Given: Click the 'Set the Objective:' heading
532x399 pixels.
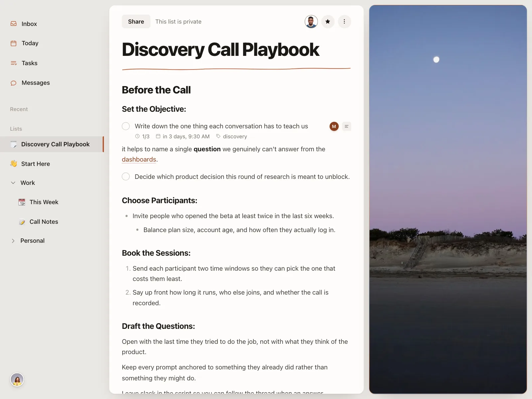Looking at the screenshot, I should click(154, 109).
